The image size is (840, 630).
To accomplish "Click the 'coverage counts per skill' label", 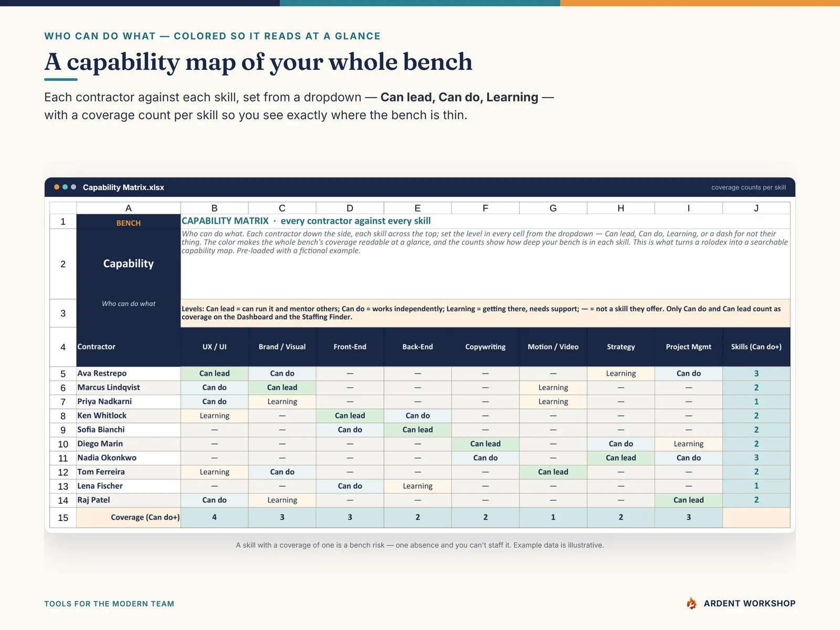I will (749, 187).
